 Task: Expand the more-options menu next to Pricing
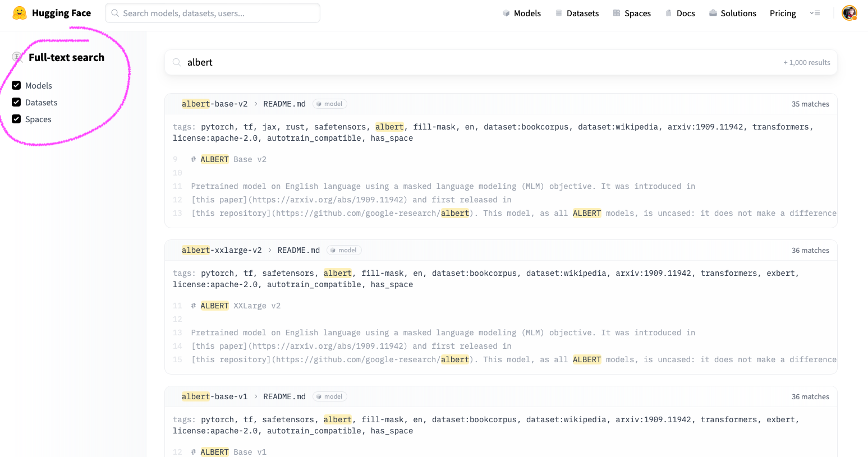click(815, 13)
